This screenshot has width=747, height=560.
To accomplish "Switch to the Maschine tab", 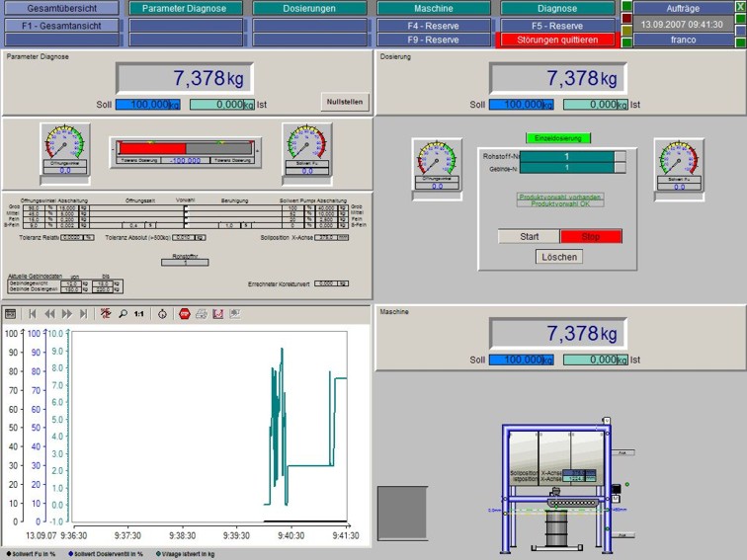I will pyautogui.click(x=433, y=8).
